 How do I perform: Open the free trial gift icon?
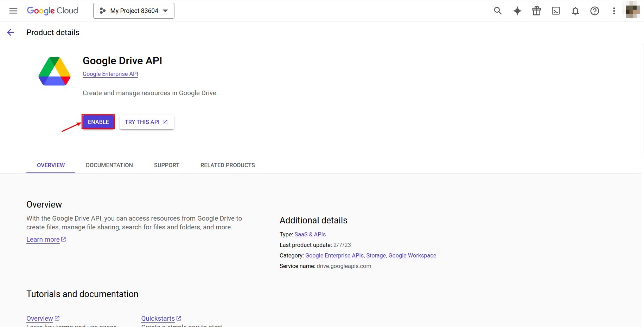pos(536,11)
